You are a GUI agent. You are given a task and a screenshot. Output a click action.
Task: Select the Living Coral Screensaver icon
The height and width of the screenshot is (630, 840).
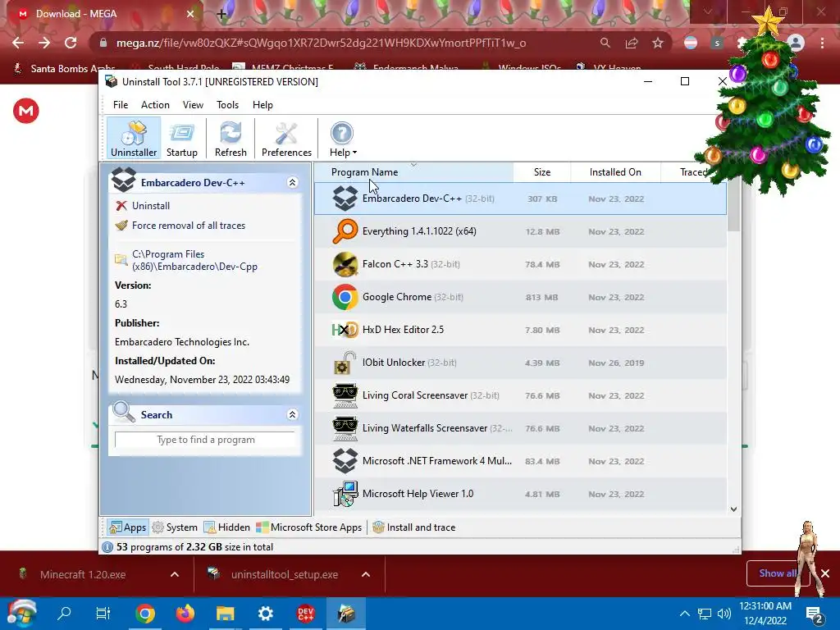(x=345, y=395)
